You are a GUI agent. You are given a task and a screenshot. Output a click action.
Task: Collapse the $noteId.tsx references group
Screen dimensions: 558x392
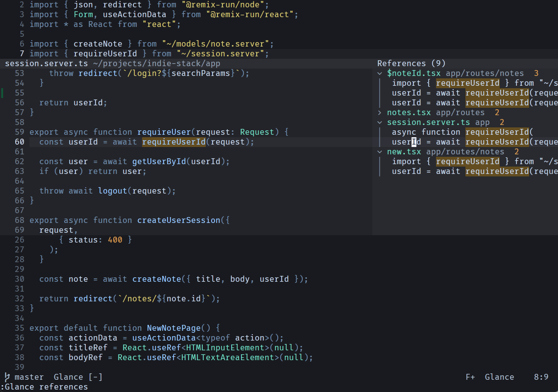[x=380, y=73]
